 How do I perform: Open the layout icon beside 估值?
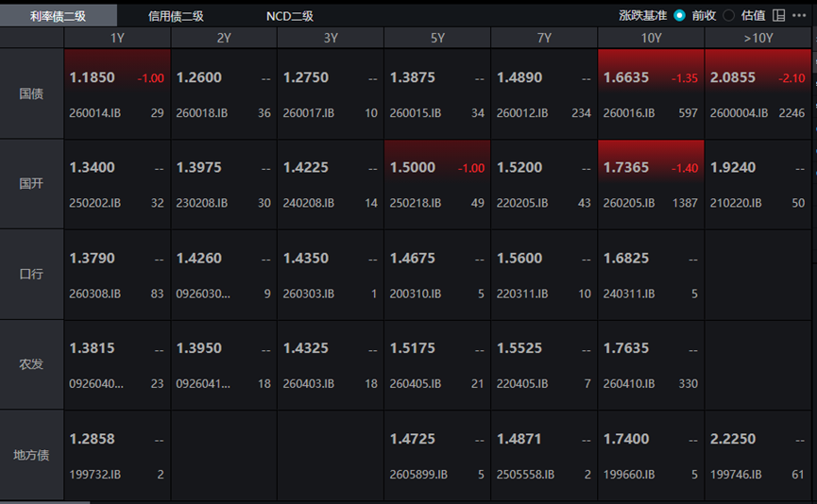[778, 16]
